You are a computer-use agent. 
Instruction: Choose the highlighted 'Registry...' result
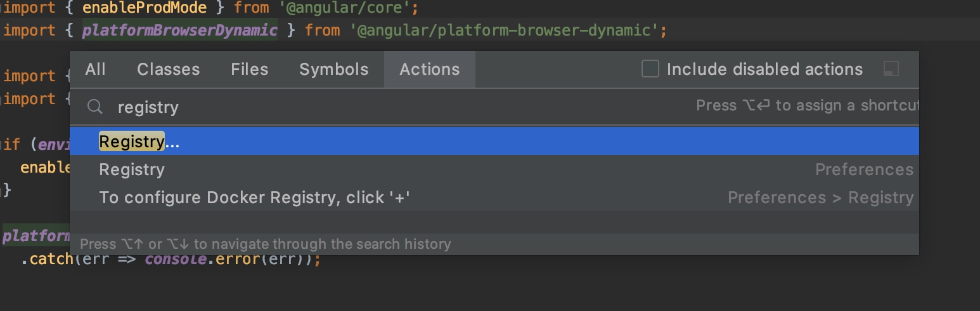pos(494,142)
